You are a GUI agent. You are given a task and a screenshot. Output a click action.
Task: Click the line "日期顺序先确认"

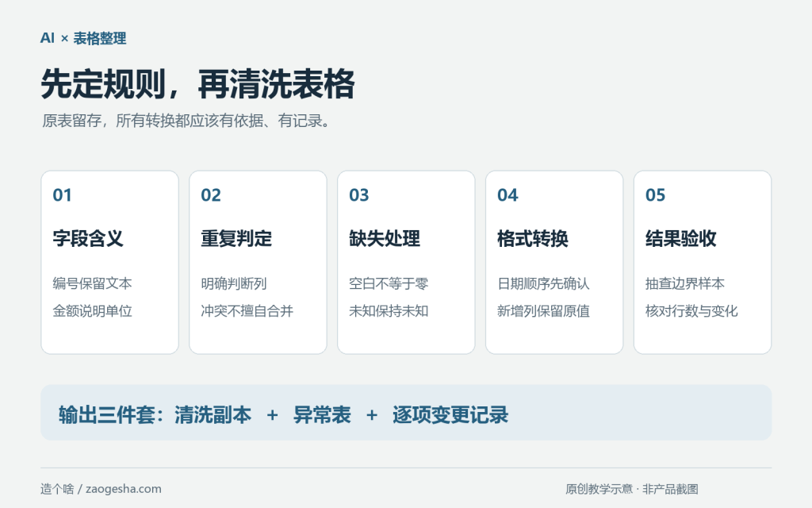pos(543,283)
